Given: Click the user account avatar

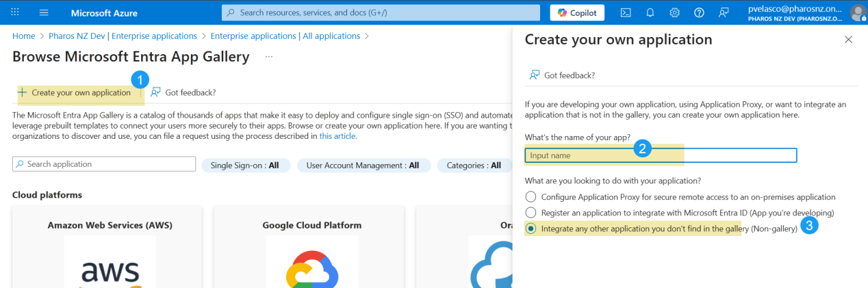Looking at the screenshot, I should [857, 12].
